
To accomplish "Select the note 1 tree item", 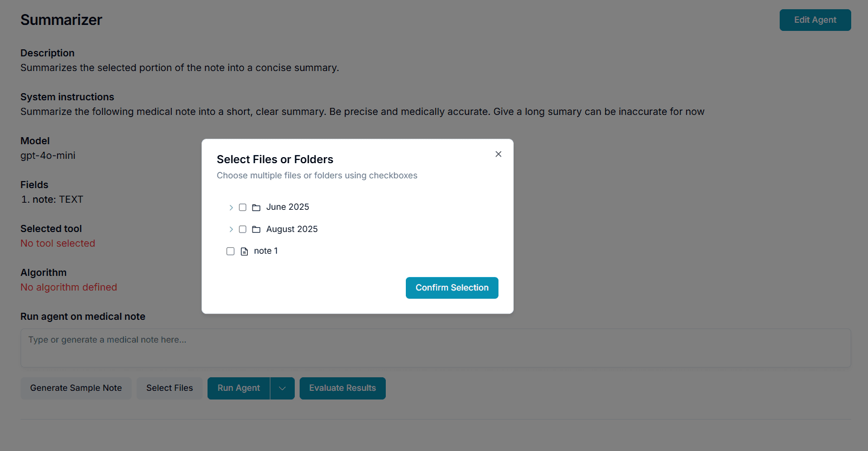I will point(265,250).
